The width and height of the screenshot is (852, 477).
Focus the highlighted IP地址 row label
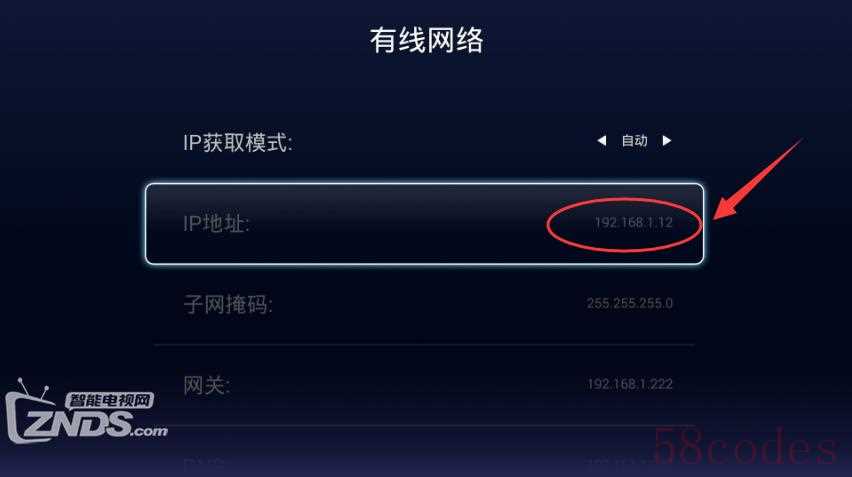click(x=216, y=223)
